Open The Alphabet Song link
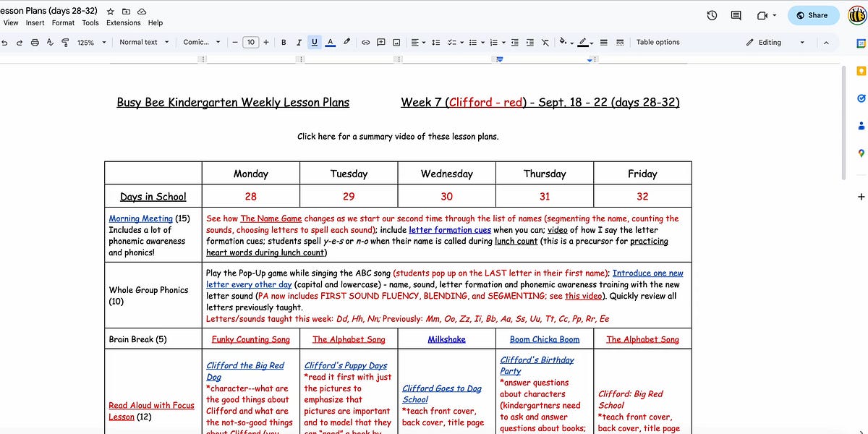 [x=349, y=339]
